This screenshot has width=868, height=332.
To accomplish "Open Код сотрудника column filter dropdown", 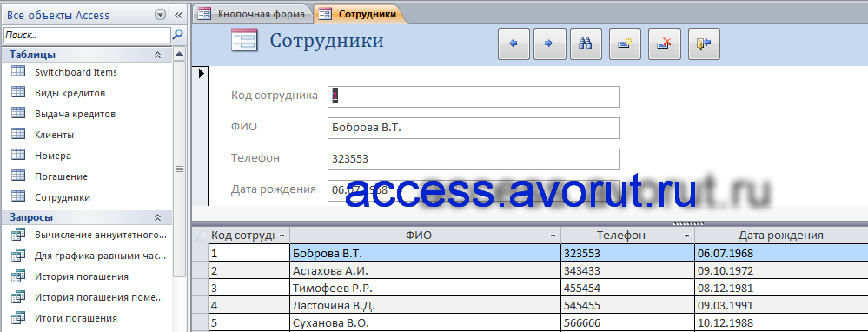I will [x=282, y=236].
